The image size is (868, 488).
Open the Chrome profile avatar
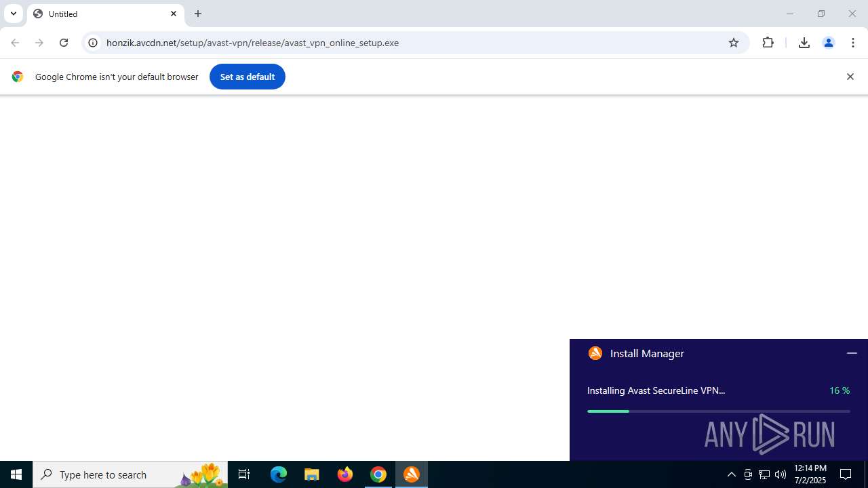[829, 43]
